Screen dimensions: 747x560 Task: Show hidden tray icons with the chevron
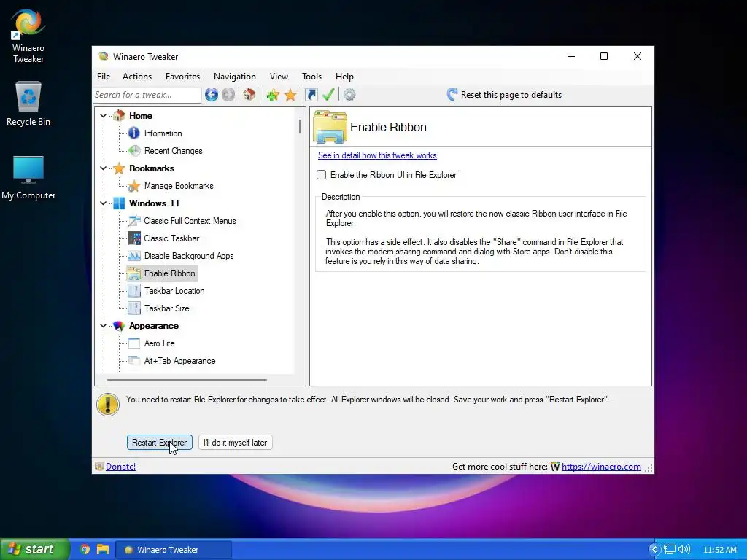click(x=654, y=550)
